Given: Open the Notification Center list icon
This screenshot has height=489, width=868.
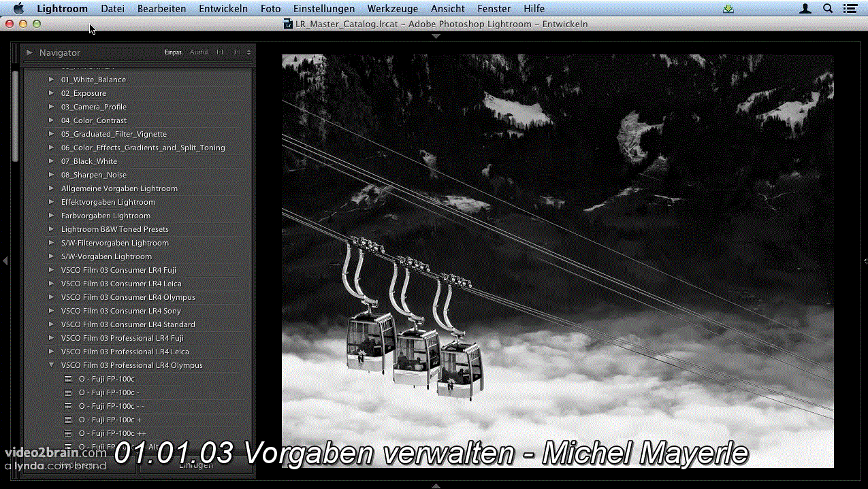Looking at the screenshot, I should (x=850, y=8).
